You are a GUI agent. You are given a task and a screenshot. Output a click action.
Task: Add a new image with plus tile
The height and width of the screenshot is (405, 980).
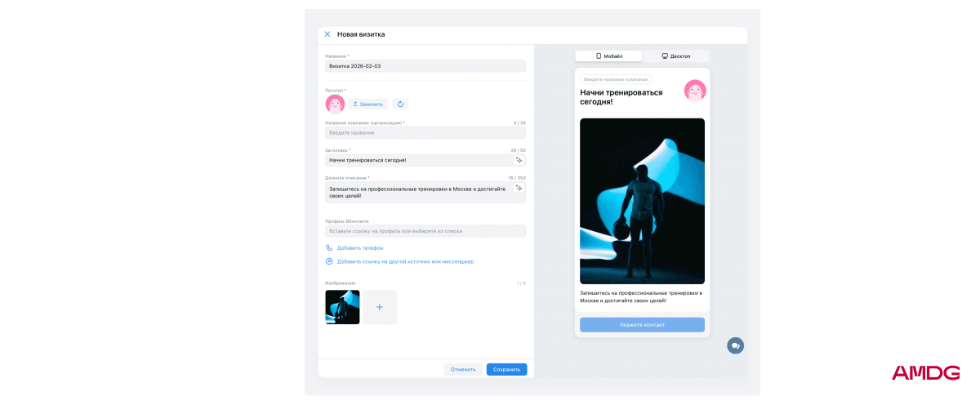point(380,307)
